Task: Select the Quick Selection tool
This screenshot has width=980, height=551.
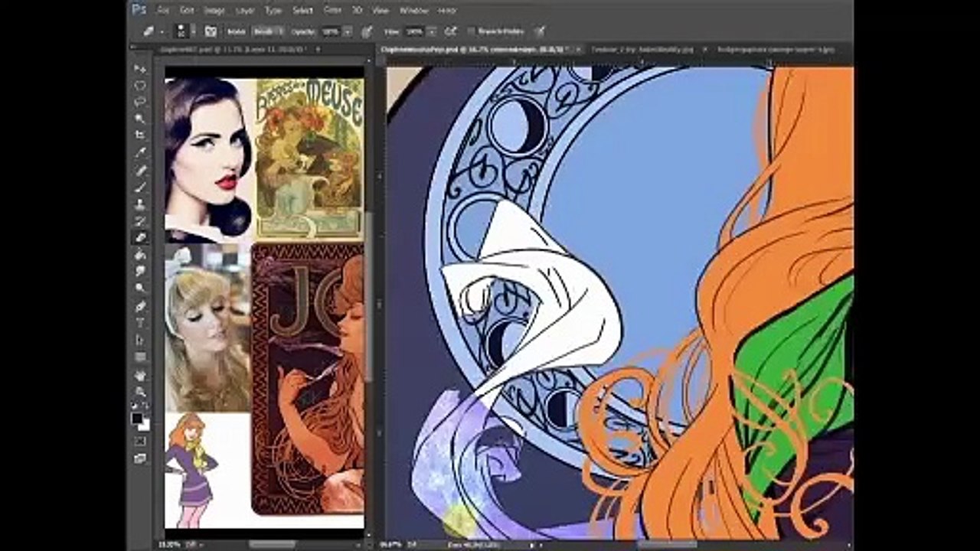Action: coord(140,119)
